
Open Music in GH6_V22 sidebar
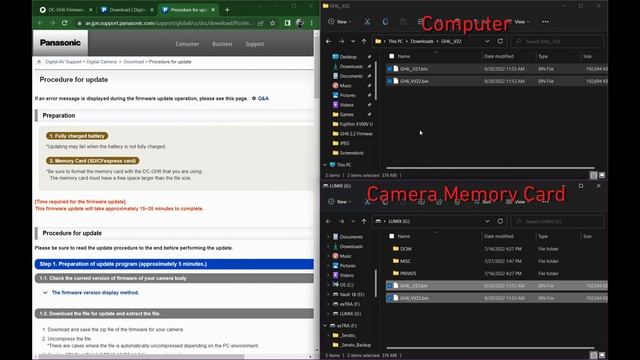point(346,86)
